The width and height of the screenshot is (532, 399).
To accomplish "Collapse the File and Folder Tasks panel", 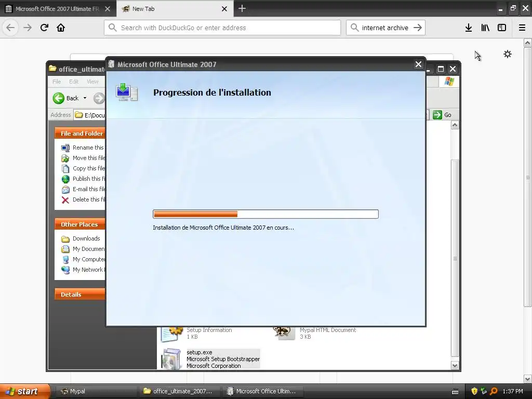I will coord(79,134).
